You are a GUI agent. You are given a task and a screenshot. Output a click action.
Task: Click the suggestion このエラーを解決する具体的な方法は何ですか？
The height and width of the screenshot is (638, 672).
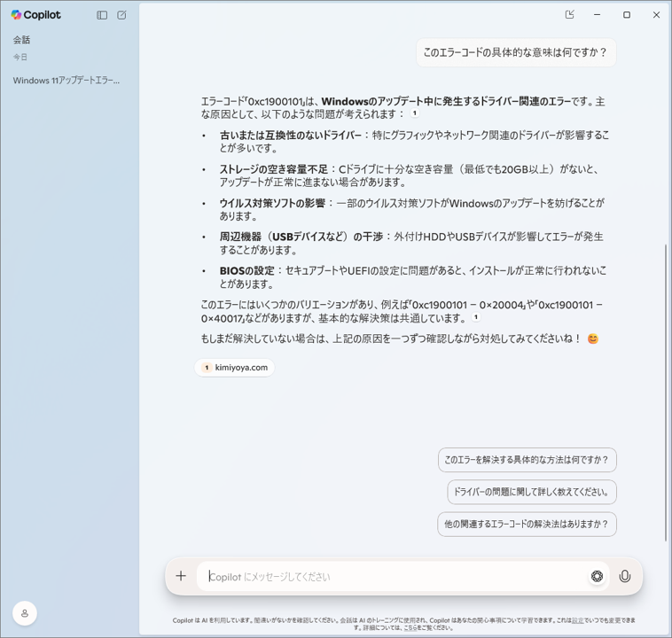(x=527, y=460)
